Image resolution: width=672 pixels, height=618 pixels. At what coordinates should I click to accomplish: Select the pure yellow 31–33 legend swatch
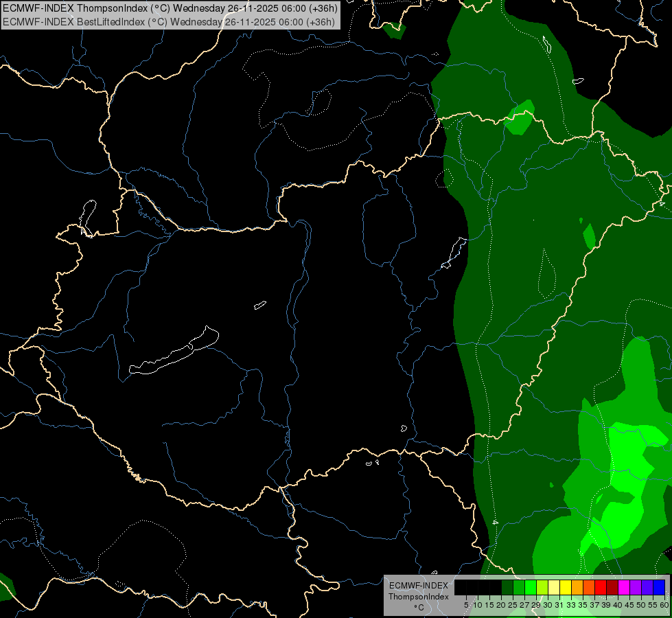click(566, 587)
